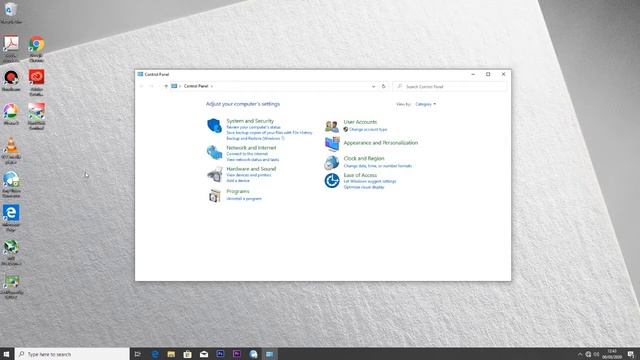Screen dimensions: 640x360
Task: Click the taskbar Type here to search box
Action: pos(72,354)
